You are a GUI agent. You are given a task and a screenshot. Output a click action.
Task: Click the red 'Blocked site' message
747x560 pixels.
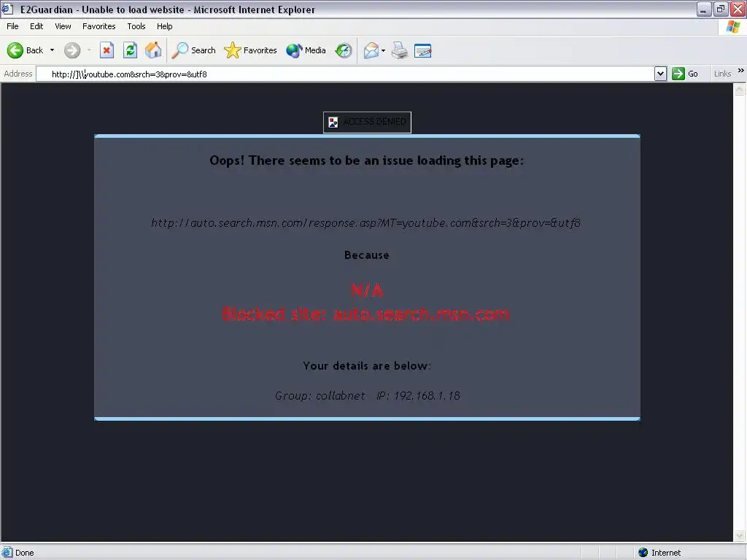pos(366,314)
